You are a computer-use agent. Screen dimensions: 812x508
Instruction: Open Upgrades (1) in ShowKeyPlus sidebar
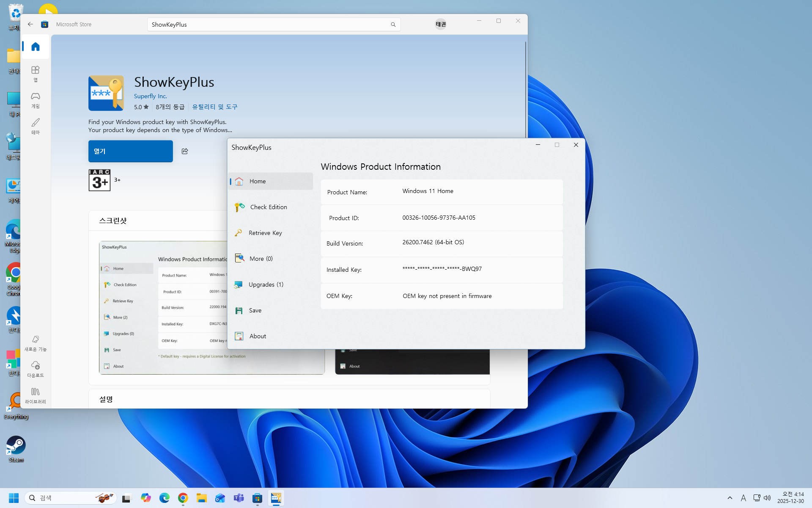(x=271, y=284)
